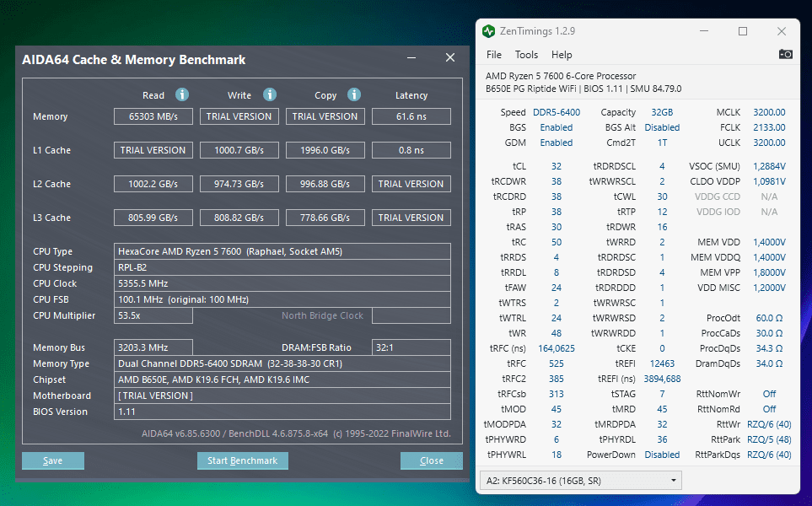Click the CPU Type field HexaCore AMD Ryzen
Viewport: 812px width, 506px height.
coord(282,251)
